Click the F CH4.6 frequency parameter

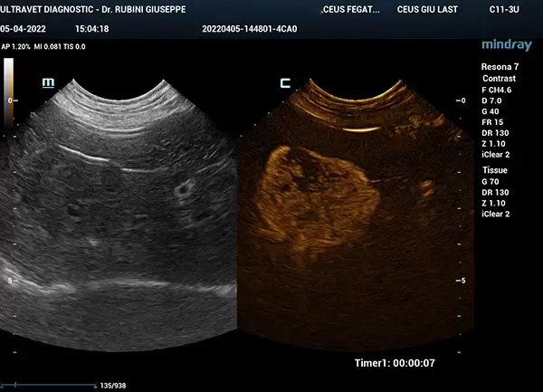496,90
